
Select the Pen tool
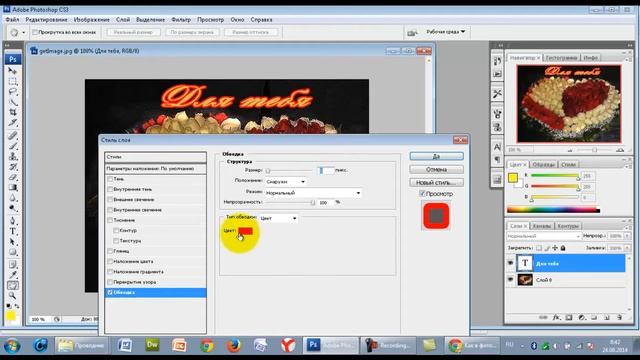click(12, 221)
